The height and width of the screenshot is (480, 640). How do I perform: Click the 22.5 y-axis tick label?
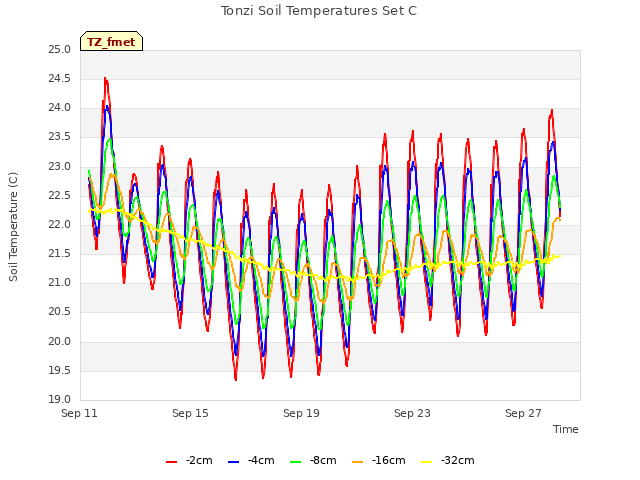click(x=60, y=196)
